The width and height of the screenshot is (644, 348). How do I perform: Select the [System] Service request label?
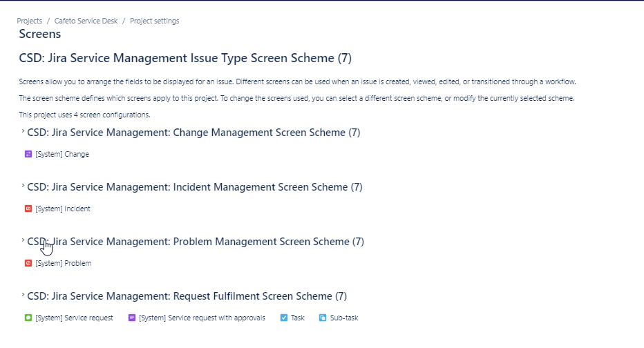tap(74, 318)
